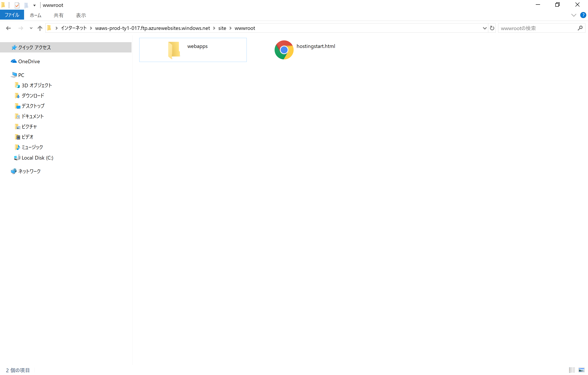Image resolution: width=588 pixels, height=375 pixels.
Task: Open recent locations dropdown arrow
Action: (31, 28)
